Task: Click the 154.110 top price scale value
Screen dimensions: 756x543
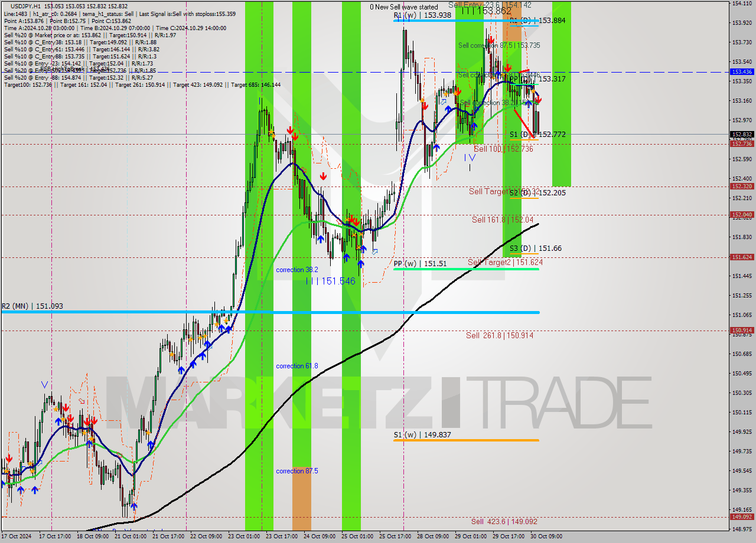Action: pyautogui.click(x=742, y=4)
